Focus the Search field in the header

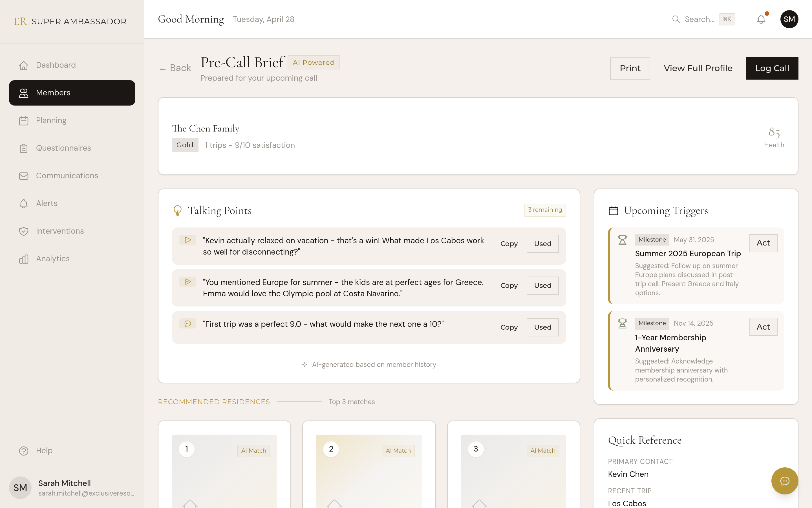[x=703, y=19]
